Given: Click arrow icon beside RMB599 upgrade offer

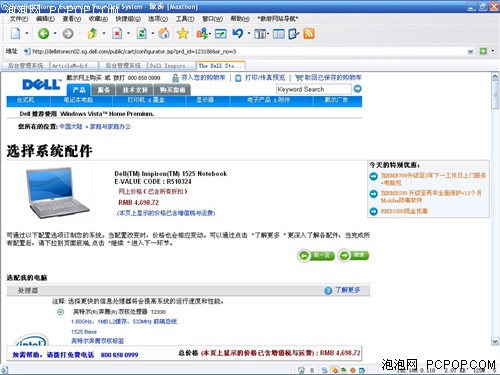Looking at the screenshot, I should coord(373,194).
